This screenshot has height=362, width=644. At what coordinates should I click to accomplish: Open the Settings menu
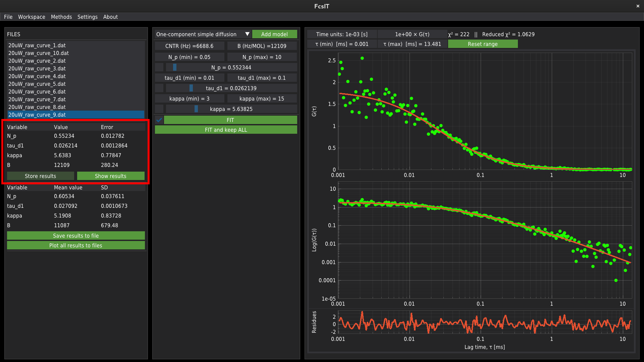[x=87, y=17]
